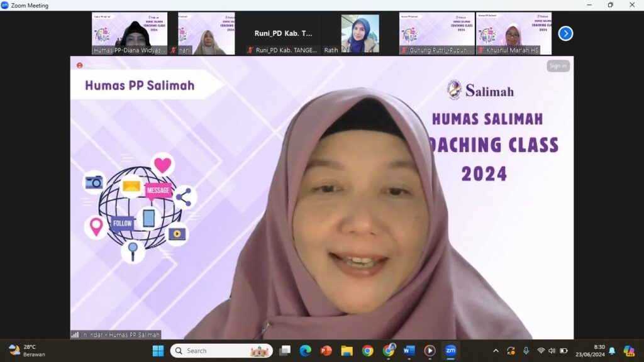Select Humas PP-Diana Widyas participant video thumbnail

pos(130,33)
